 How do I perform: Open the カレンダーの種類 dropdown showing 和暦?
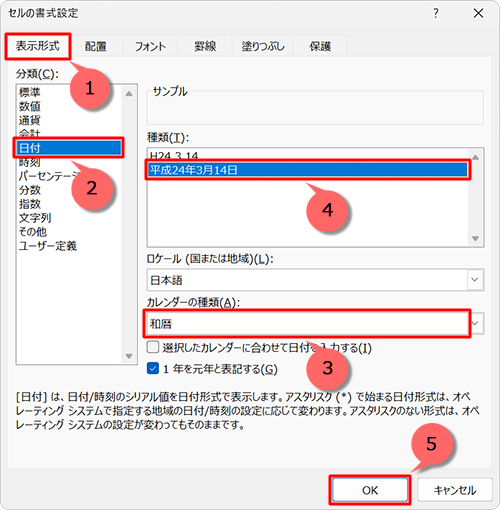point(315,323)
